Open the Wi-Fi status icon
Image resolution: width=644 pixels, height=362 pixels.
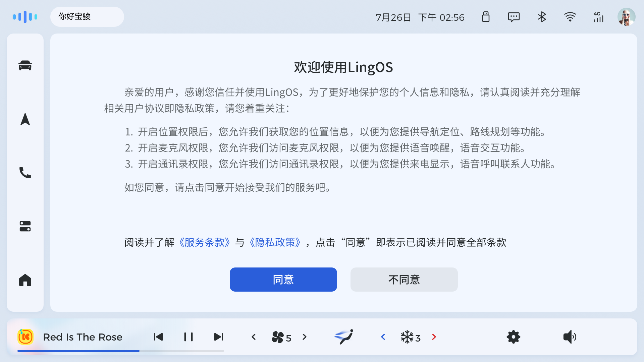[x=570, y=17]
